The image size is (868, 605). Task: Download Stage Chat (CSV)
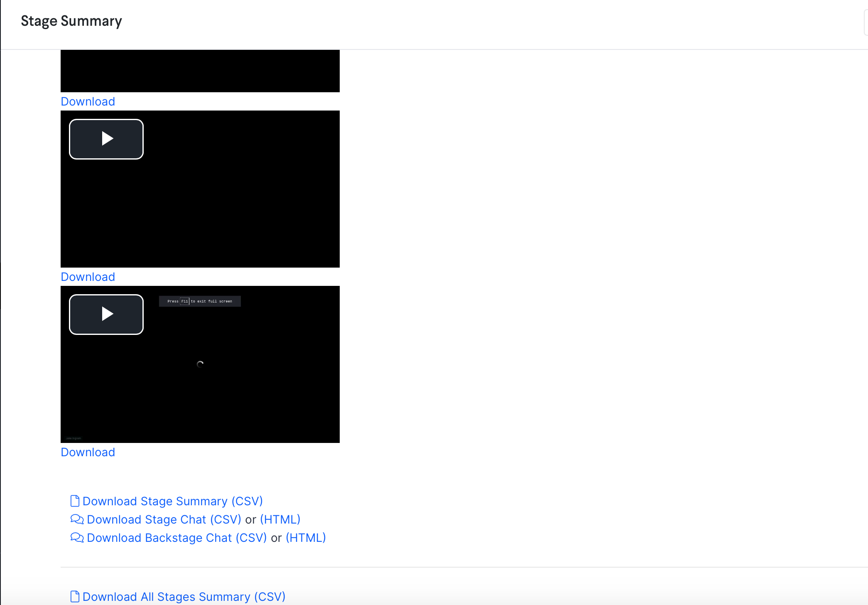pyautogui.click(x=164, y=519)
